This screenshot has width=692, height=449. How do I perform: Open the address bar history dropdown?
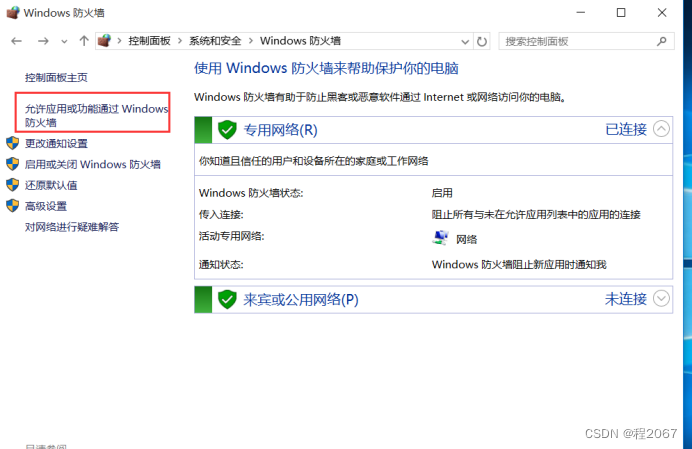tap(465, 42)
